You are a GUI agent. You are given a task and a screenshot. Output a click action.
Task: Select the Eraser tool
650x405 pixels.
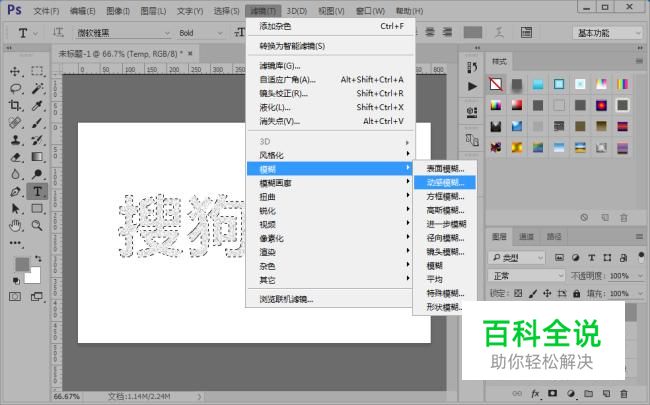(x=15, y=157)
